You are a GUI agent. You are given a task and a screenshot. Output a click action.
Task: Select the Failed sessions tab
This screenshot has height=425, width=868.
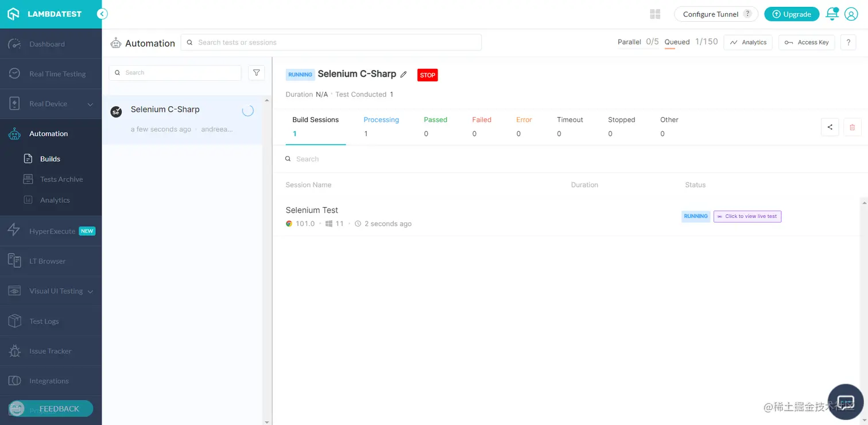(x=482, y=119)
